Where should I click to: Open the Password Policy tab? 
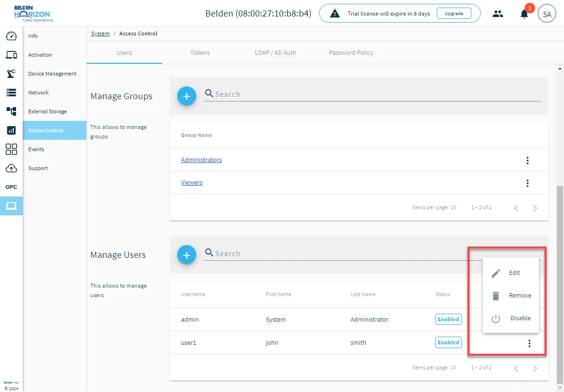tap(351, 52)
